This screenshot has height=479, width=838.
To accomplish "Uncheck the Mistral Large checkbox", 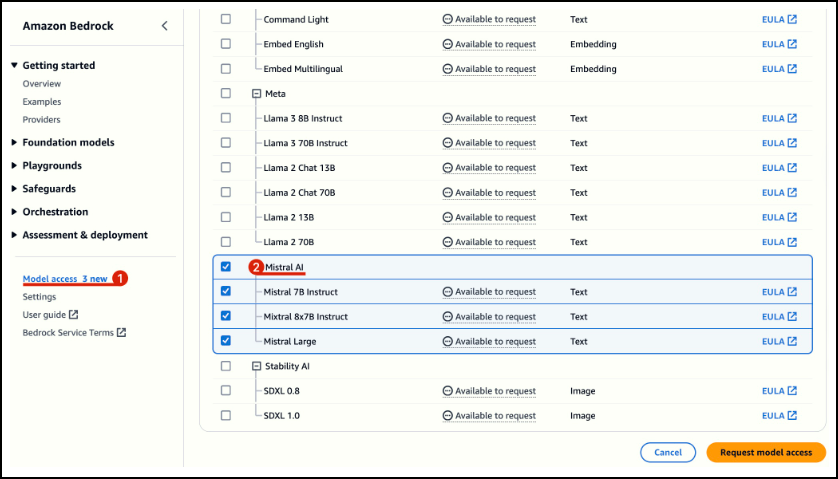I will pos(226,341).
